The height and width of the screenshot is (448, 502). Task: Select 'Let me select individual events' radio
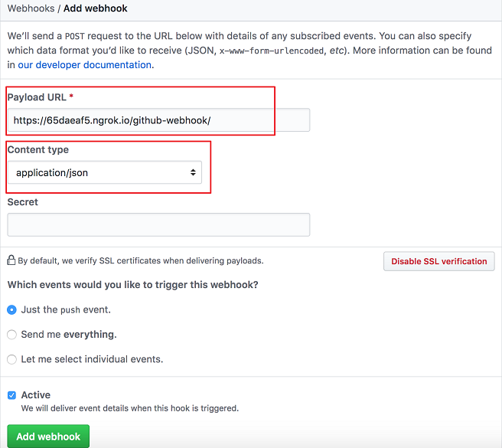point(11,358)
